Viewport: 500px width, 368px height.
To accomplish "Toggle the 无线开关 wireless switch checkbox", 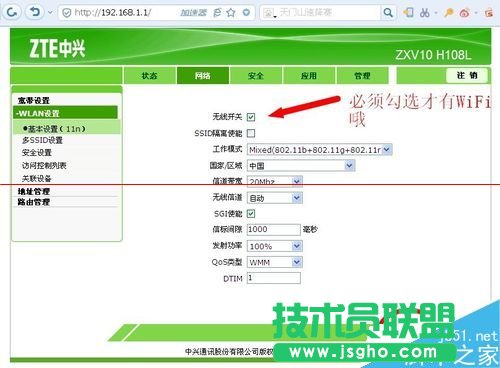I will coord(251,117).
